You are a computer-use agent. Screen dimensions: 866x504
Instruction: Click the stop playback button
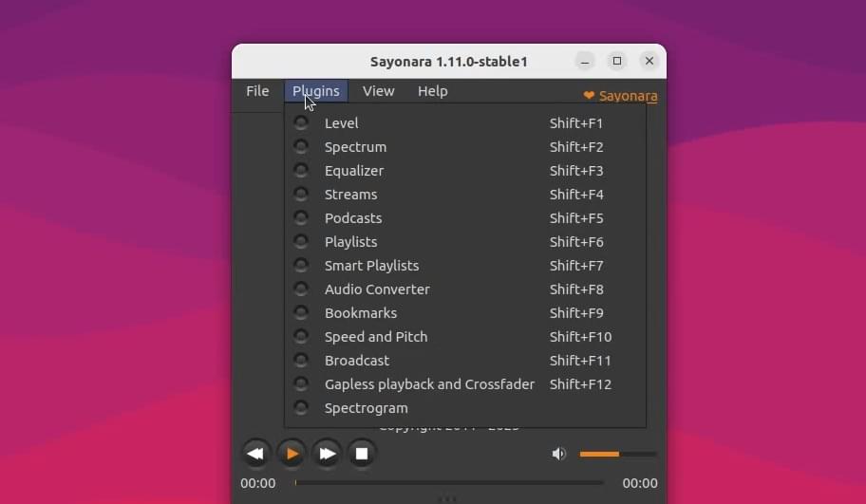362,454
